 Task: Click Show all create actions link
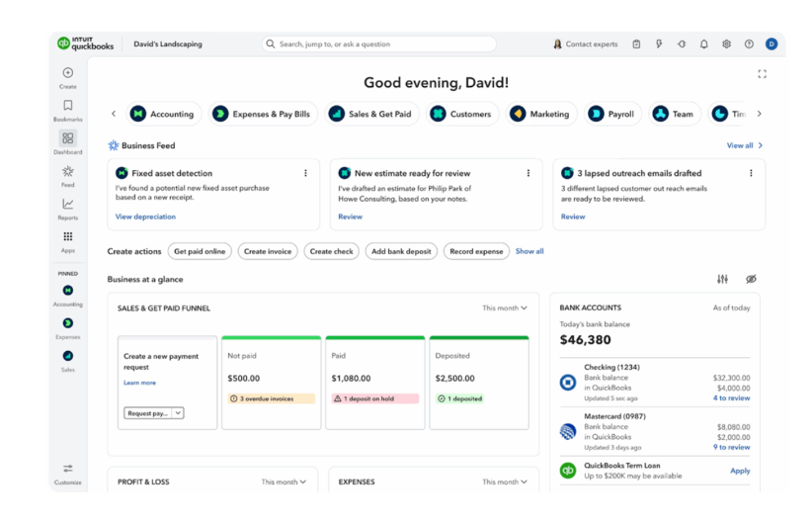[x=529, y=251]
